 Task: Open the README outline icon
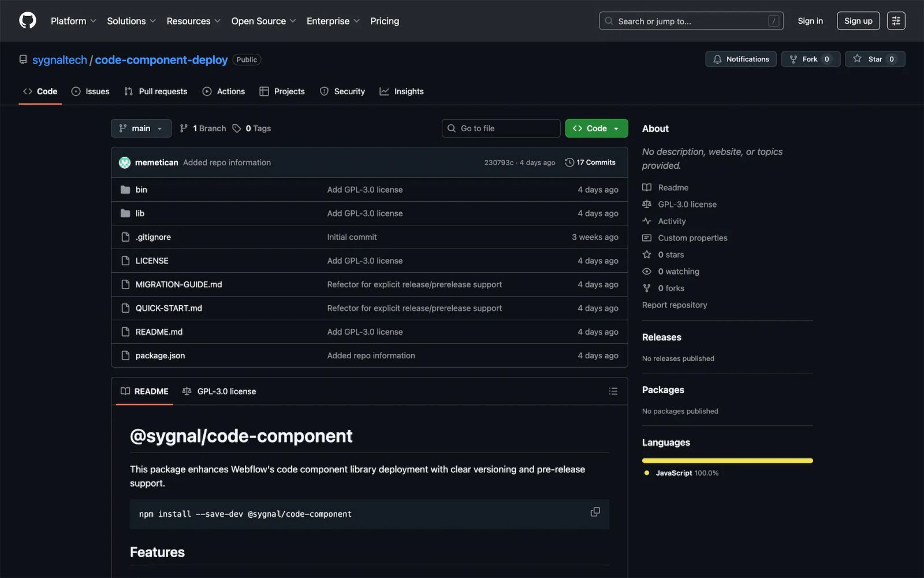[x=613, y=391]
